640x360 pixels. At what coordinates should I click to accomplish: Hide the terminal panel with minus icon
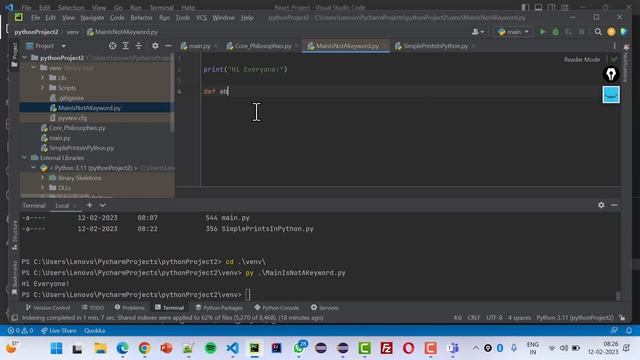click(x=614, y=205)
